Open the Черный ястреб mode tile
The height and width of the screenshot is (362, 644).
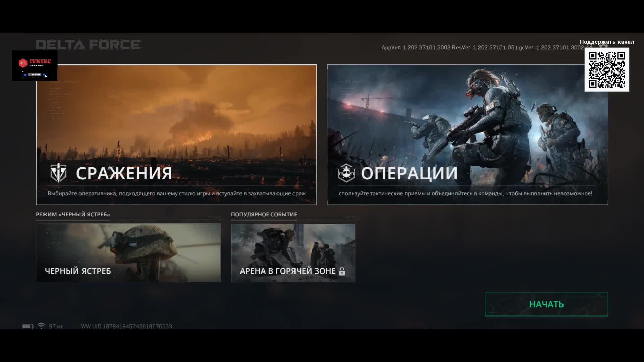pyautogui.click(x=128, y=252)
